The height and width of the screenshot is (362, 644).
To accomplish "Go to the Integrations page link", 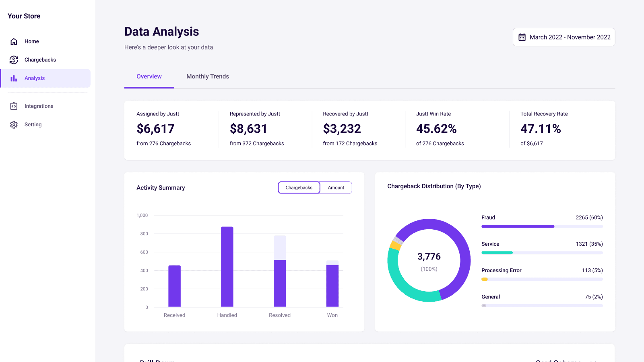I will pyautogui.click(x=39, y=106).
